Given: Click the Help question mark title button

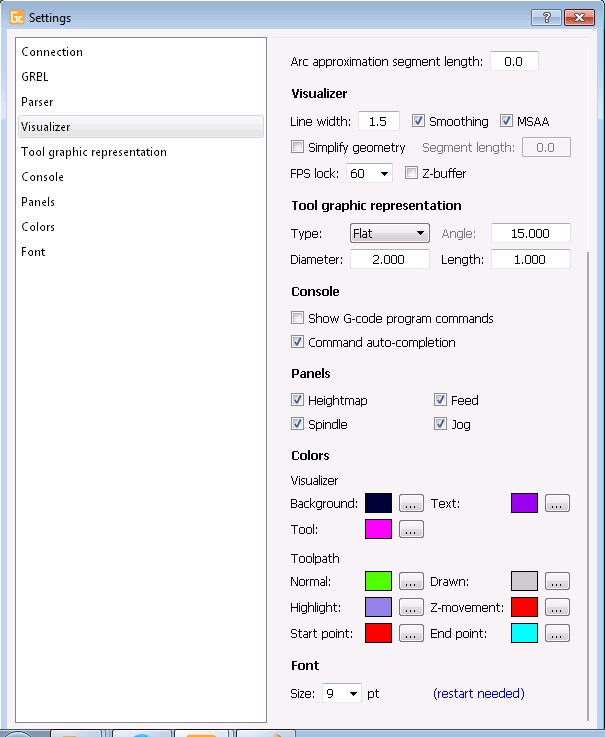Looking at the screenshot, I should (x=545, y=17).
